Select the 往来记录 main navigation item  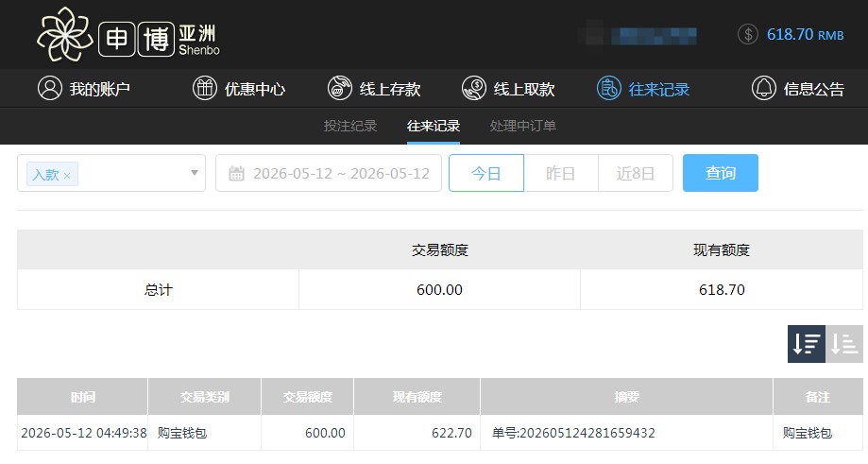(643, 89)
